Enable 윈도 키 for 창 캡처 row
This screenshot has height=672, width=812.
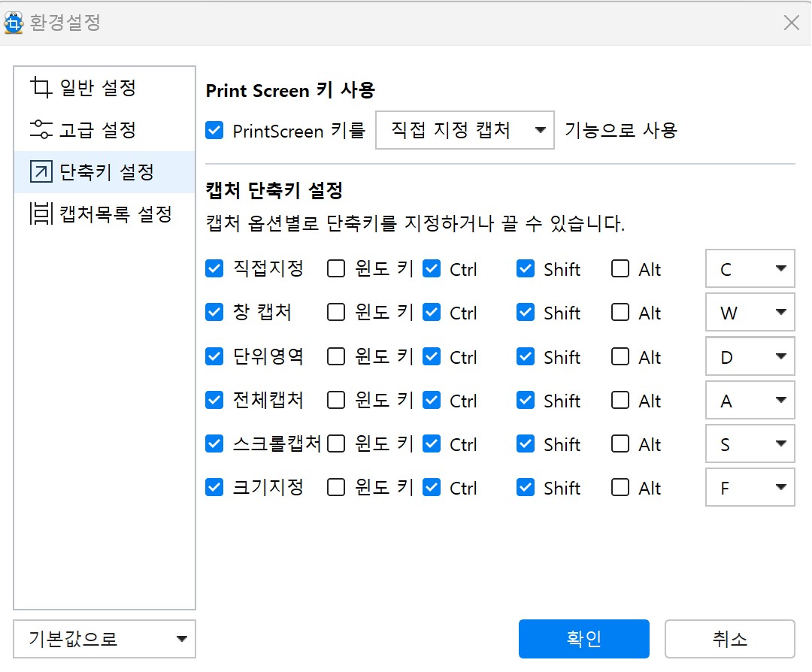coord(336,312)
